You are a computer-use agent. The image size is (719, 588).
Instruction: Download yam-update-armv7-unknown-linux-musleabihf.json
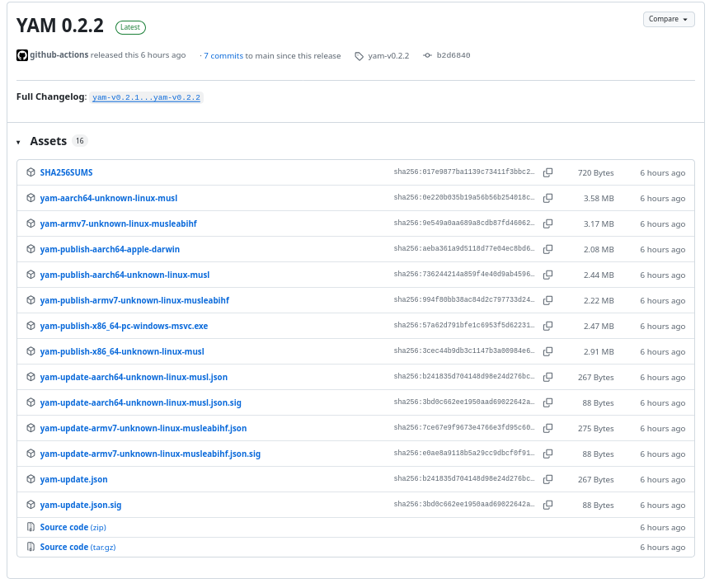(x=143, y=428)
